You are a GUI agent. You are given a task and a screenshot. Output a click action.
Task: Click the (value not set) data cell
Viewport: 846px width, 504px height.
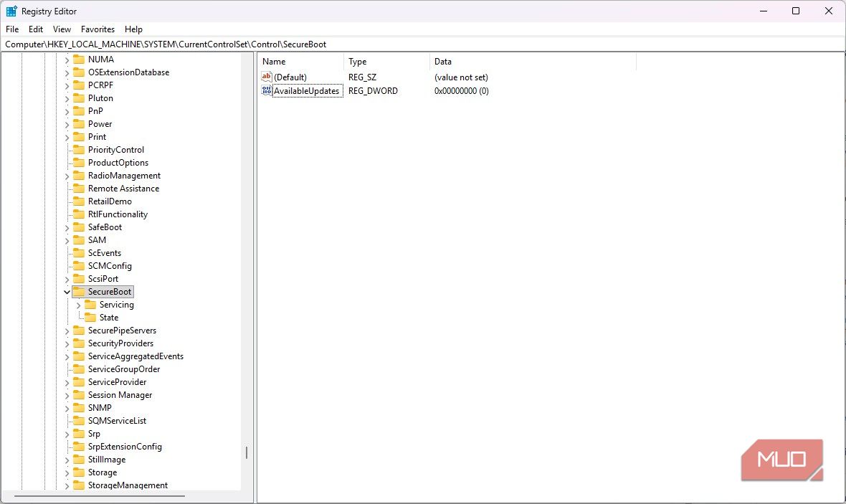point(461,77)
